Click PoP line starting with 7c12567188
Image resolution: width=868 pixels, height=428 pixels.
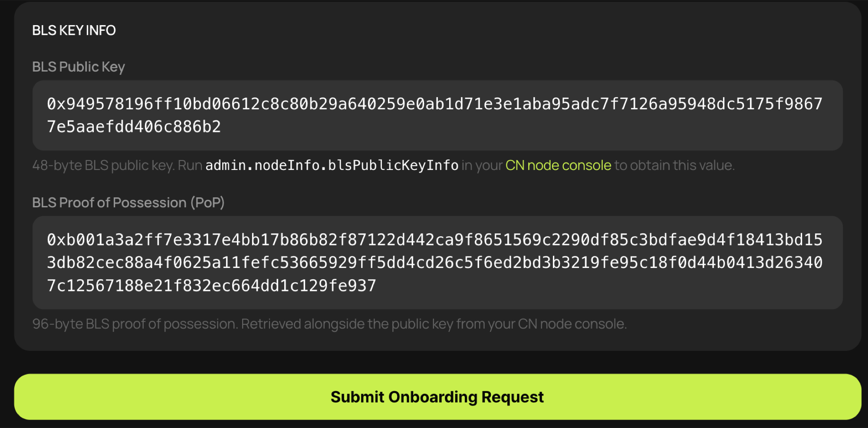(x=211, y=286)
